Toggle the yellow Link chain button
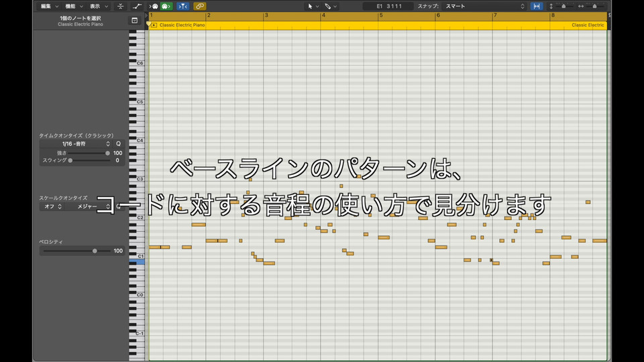This screenshot has width=644, height=362. (x=200, y=6)
